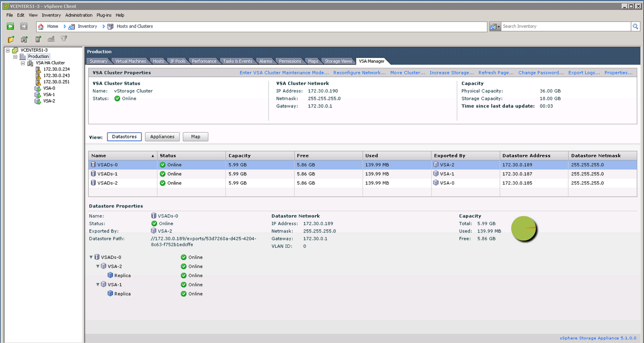The width and height of the screenshot is (644, 343).
Task: Click Online status icon of VSADs-1 row
Action: click(163, 174)
